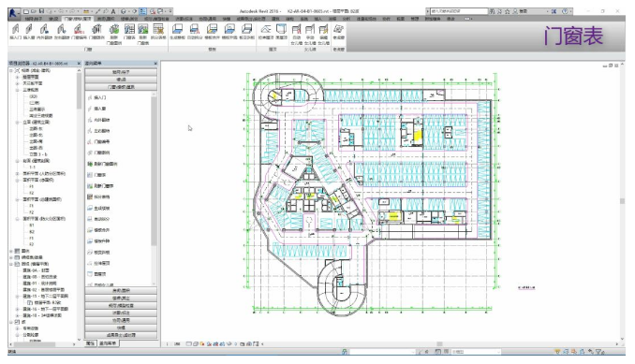The width and height of the screenshot is (635, 364).
Task: Expand the 楼层平面 node in project browser
Action: click(18, 77)
